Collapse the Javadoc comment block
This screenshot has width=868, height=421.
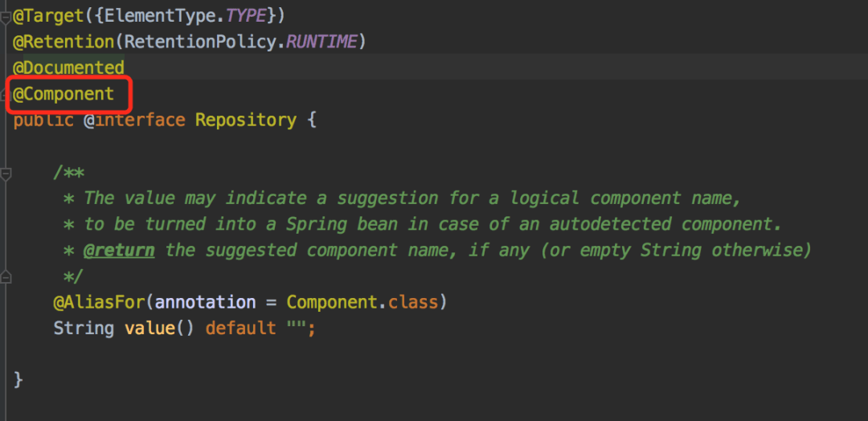point(5,173)
